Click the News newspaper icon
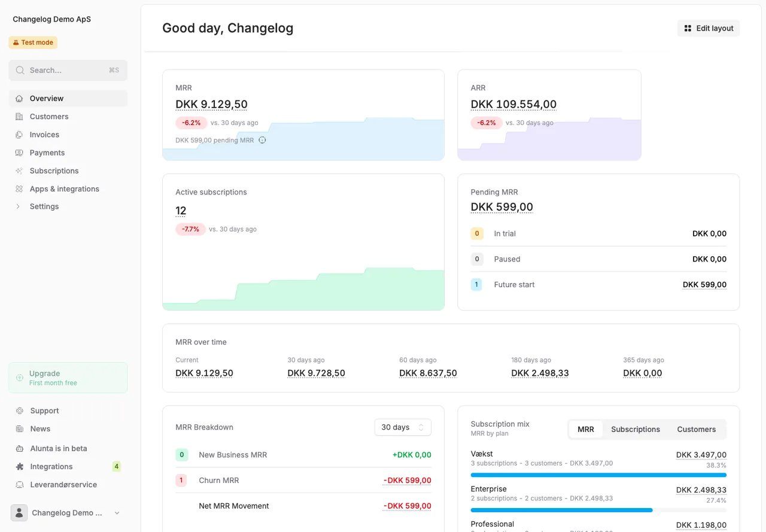The image size is (766, 532). point(20,428)
